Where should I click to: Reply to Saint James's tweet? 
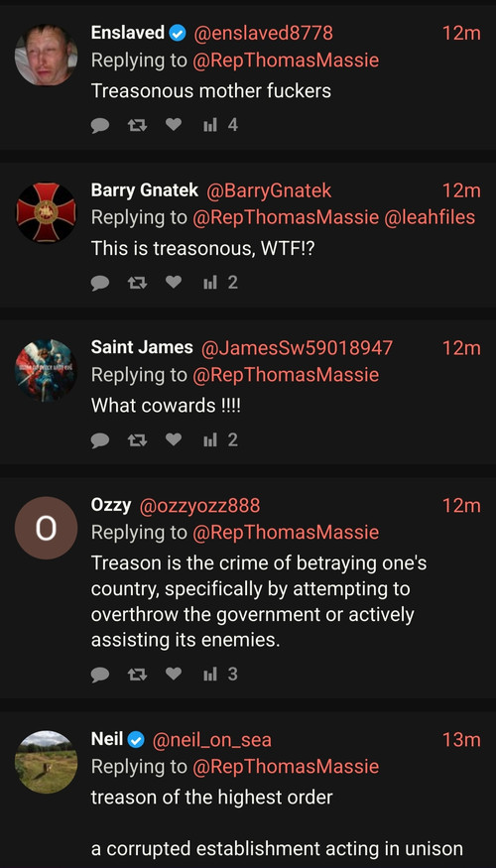point(99,440)
